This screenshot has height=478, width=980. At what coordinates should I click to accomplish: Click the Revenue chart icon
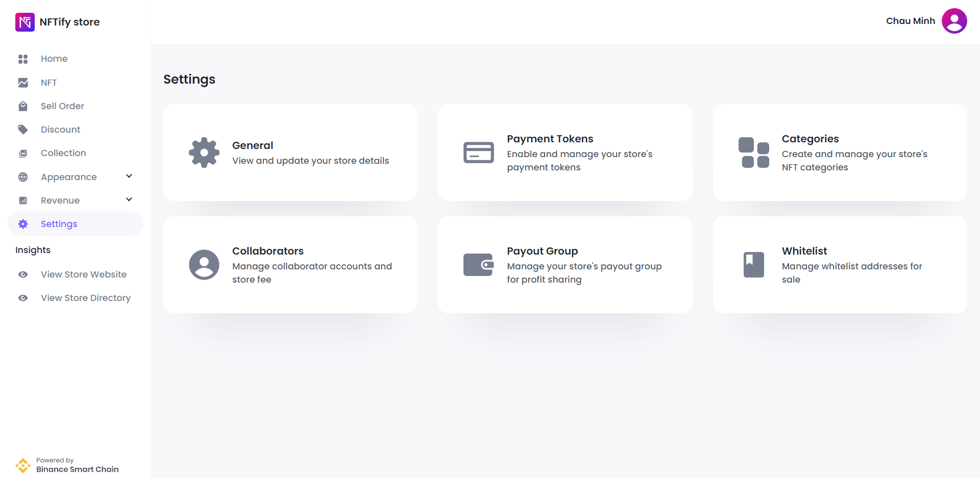click(x=23, y=200)
